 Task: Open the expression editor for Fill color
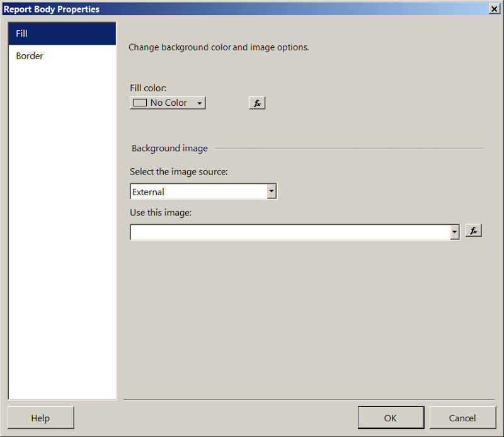(256, 103)
